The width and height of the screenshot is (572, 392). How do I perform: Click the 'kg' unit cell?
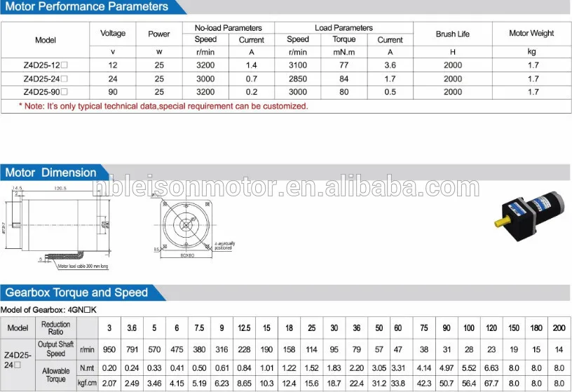point(531,51)
